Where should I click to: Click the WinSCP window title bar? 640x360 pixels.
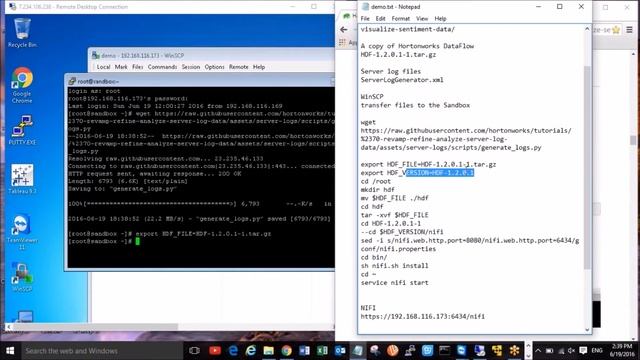click(x=211, y=56)
